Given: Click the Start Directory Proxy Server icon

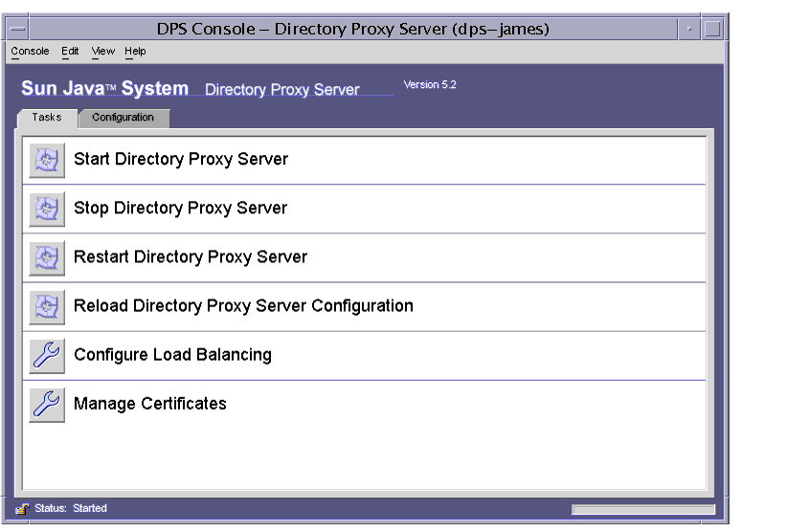Looking at the screenshot, I should pyautogui.click(x=47, y=161).
